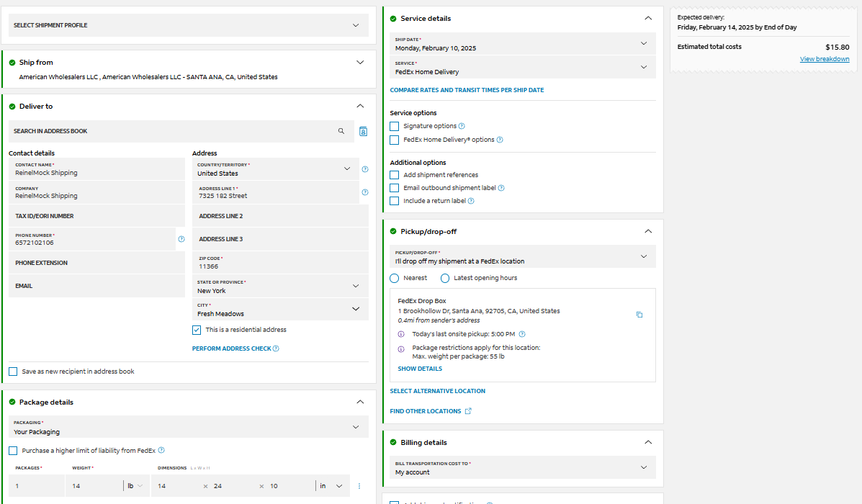862x504 pixels.
Task: Click the package Weight field
Action: [x=94, y=486]
